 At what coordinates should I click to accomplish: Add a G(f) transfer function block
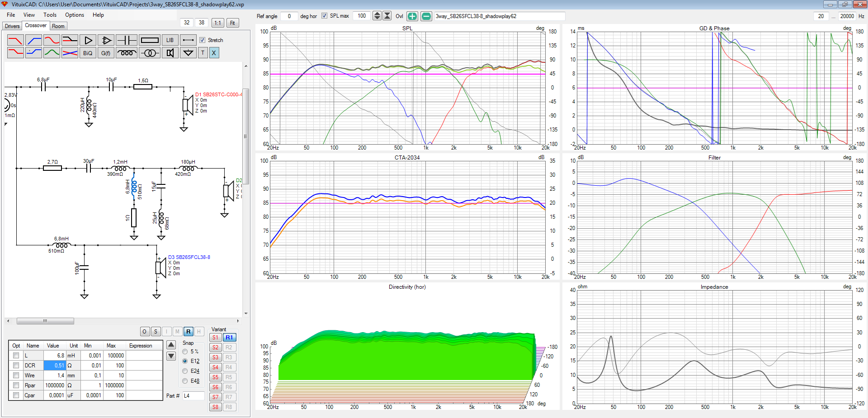106,53
